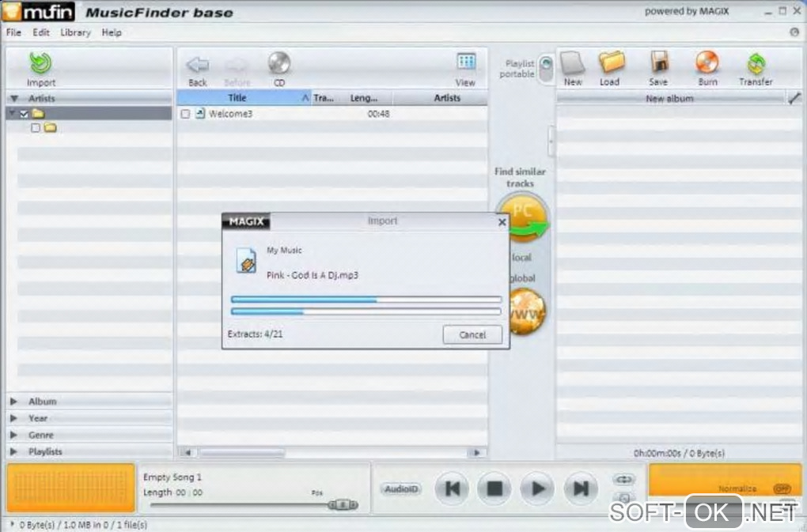This screenshot has width=807, height=532.
Task: Click the lower import progress bar
Action: [x=366, y=311]
